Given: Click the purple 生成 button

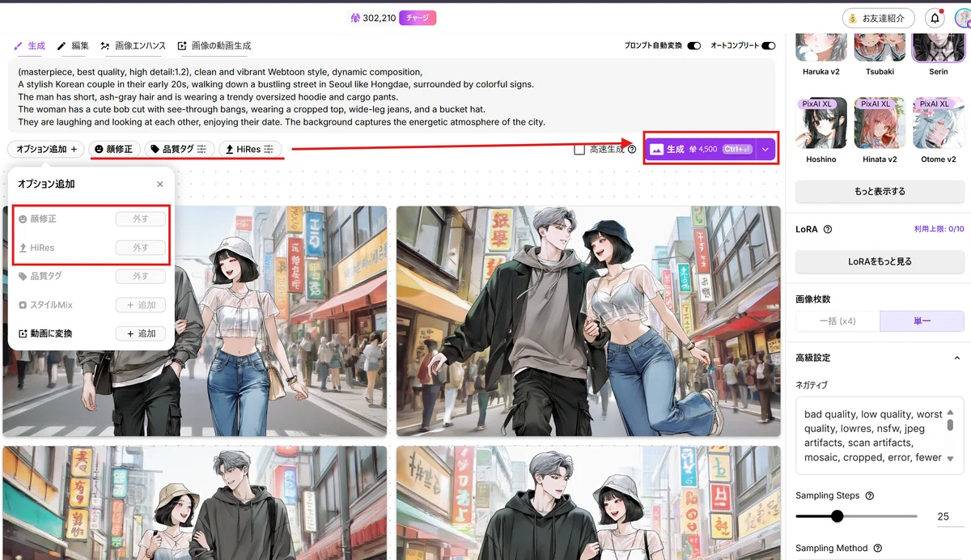Looking at the screenshot, I should tap(700, 149).
